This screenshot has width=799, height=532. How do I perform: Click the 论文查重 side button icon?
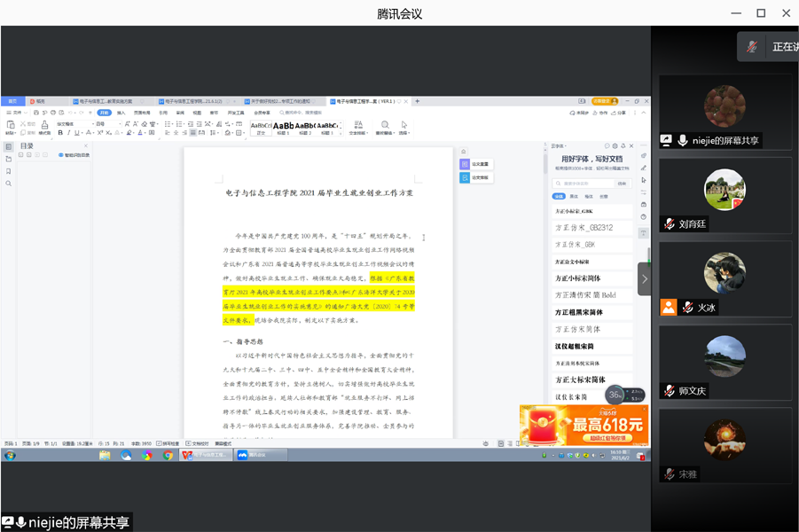tap(465, 164)
